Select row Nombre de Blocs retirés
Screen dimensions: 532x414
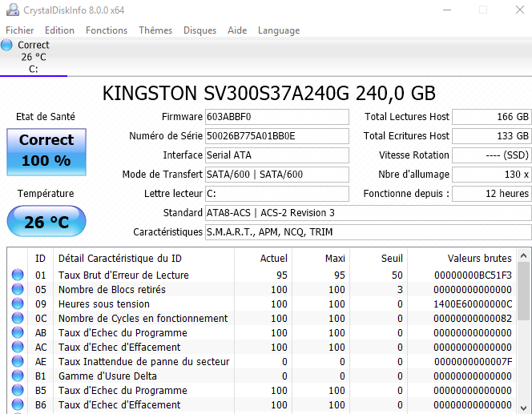[x=261, y=290]
